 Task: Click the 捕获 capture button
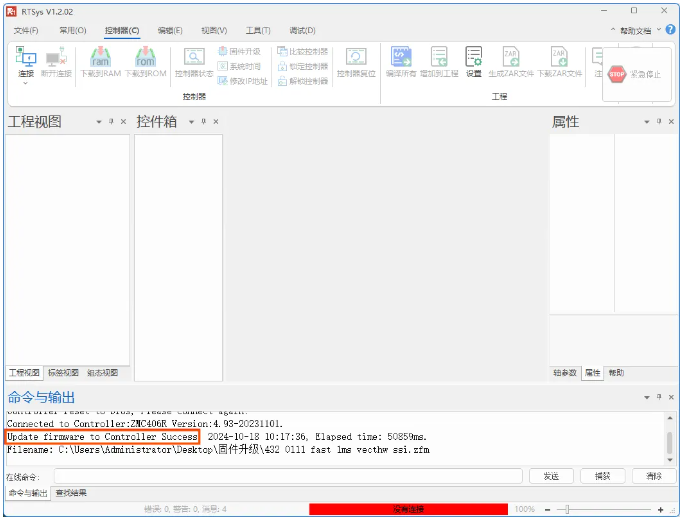[602, 476]
